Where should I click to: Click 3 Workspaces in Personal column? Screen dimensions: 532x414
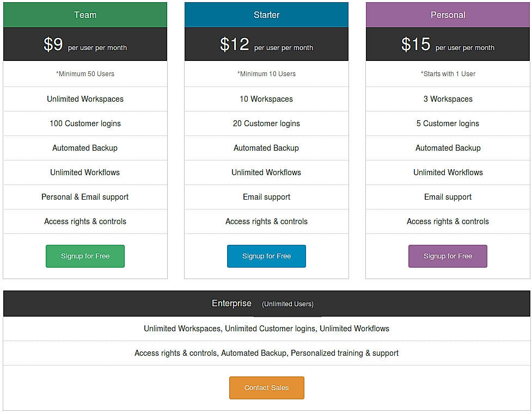click(448, 98)
